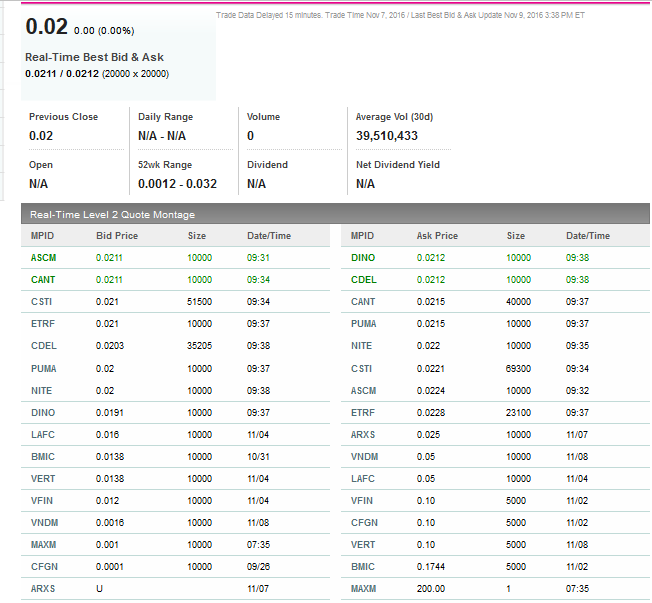652x603 pixels.
Task: Click CANT bid price 0.0211
Action: [x=109, y=280]
